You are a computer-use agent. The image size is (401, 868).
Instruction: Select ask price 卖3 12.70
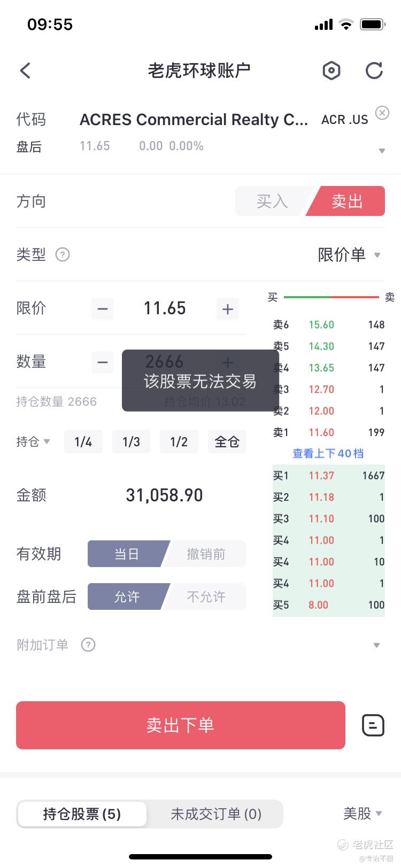coord(329,389)
